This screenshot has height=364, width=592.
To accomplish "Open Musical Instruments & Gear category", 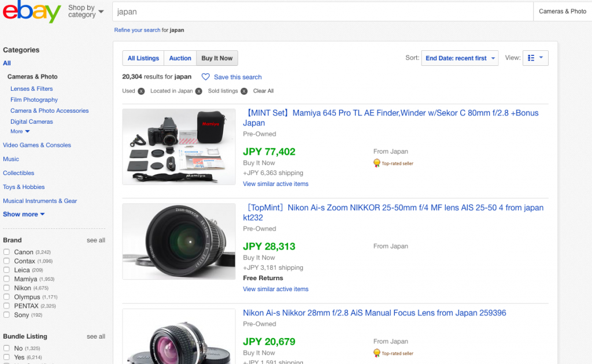I will [40, 200].
